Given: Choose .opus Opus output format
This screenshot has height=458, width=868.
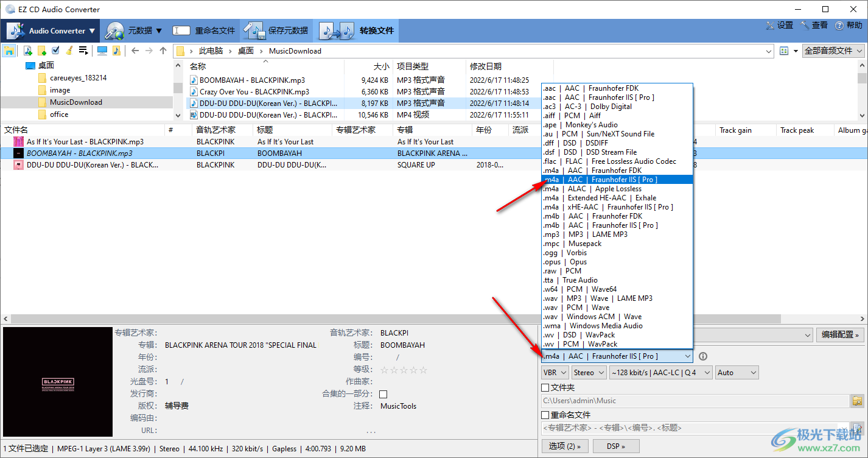Looking at the screenshot, I should [x=617, y=262].
